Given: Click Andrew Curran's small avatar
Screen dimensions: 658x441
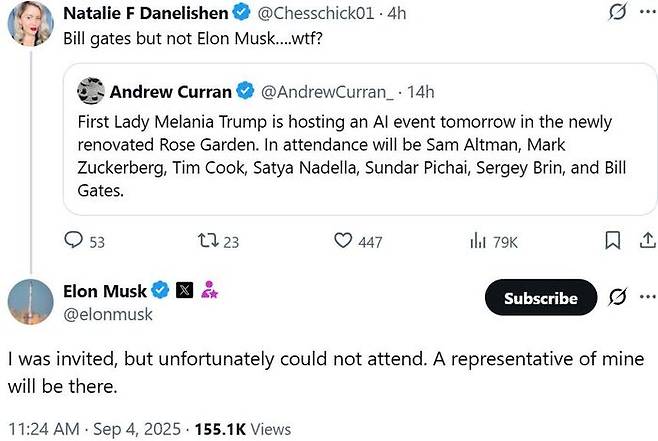Looking at the screenshot, I should pos(91,91).
